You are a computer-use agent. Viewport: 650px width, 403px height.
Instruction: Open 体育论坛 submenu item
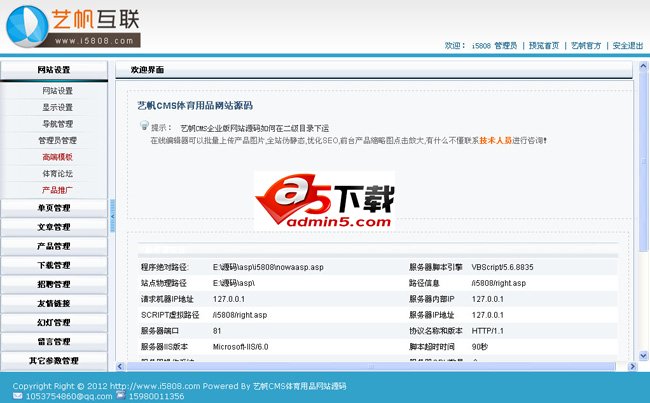57,174
